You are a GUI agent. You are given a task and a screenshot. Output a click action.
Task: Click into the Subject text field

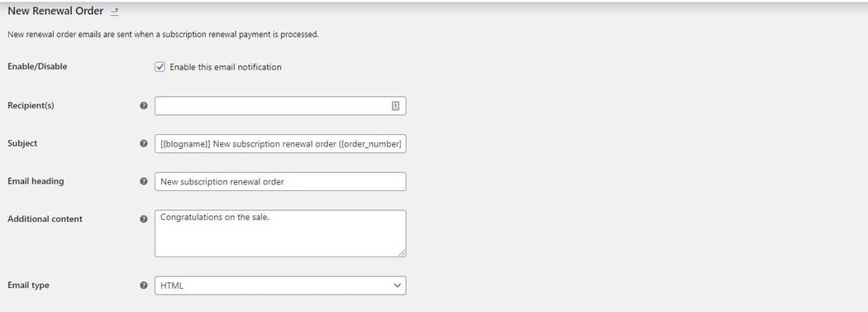280,143
